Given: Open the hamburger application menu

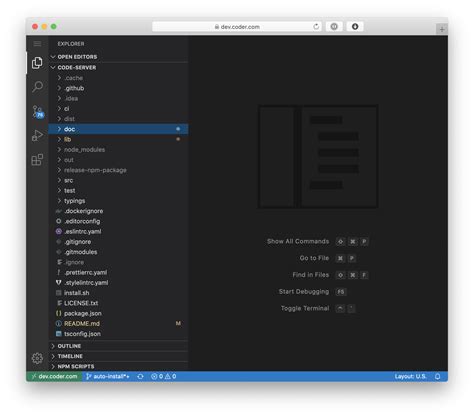Looking at the screenshot, I should tap(37, 44).
